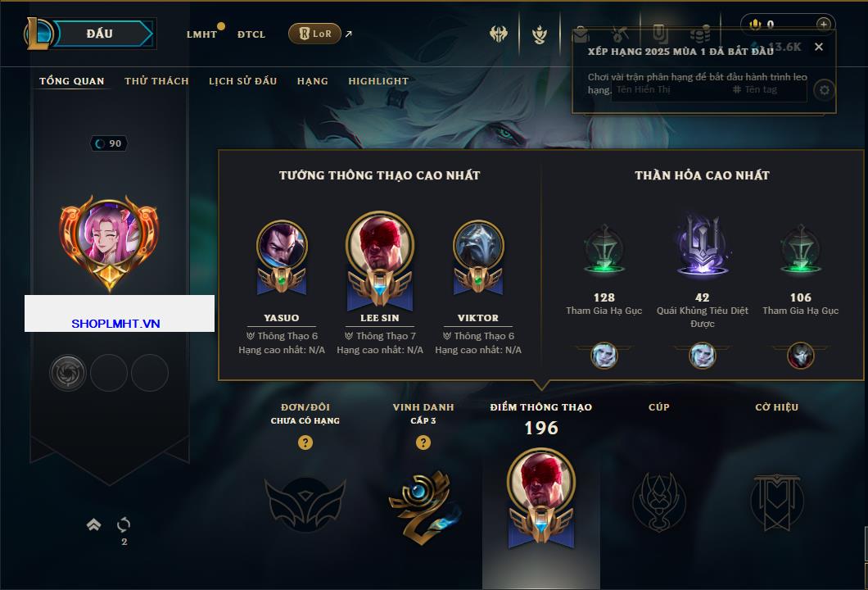The height and width of the screenshot is (590, 868).
Task: Click the Cúp trophy emblem
Action: [658, 502]
